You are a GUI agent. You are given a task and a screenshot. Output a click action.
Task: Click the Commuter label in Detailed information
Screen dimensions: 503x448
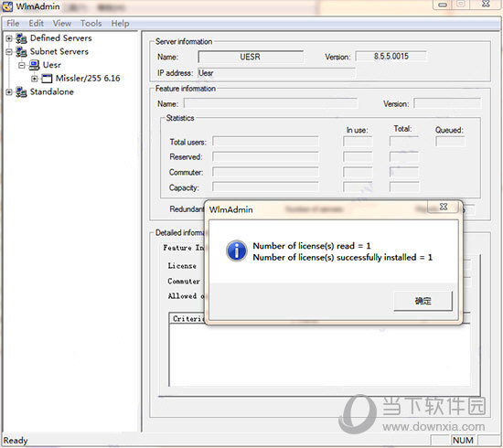(184, 282)
